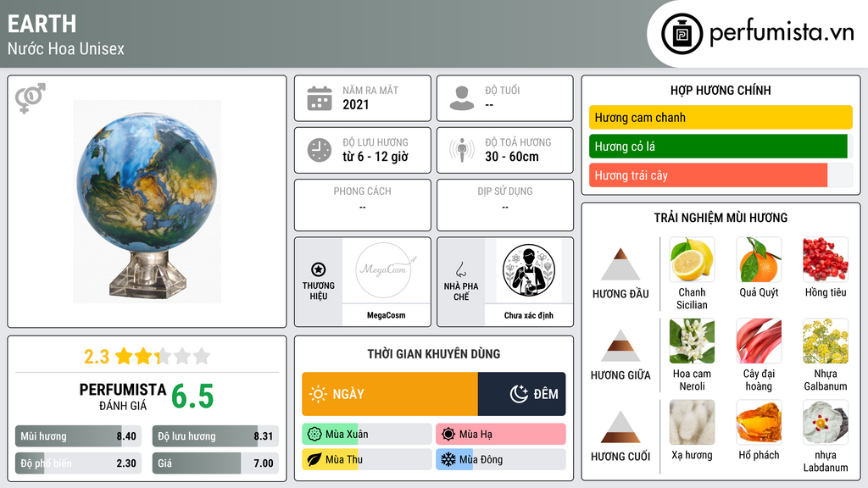Open the MegaCosm brand logo
This screenshot has height=488, width=868.
[x=386, y=270]
